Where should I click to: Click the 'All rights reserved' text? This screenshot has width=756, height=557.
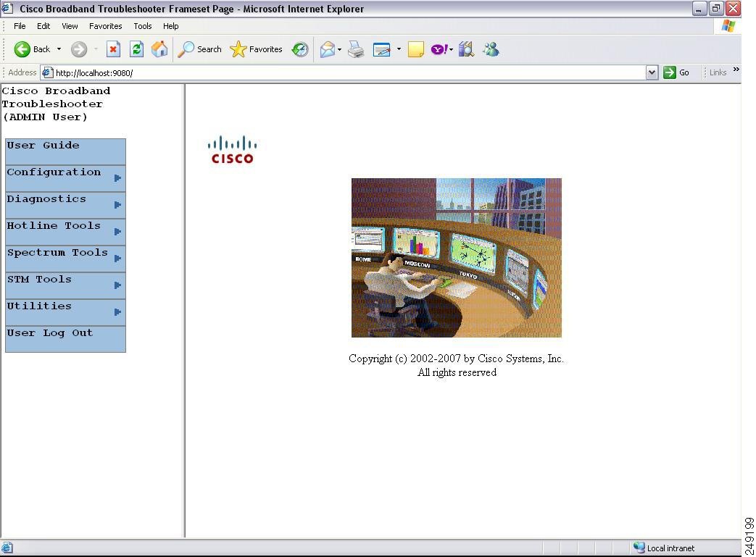[457, 372]
